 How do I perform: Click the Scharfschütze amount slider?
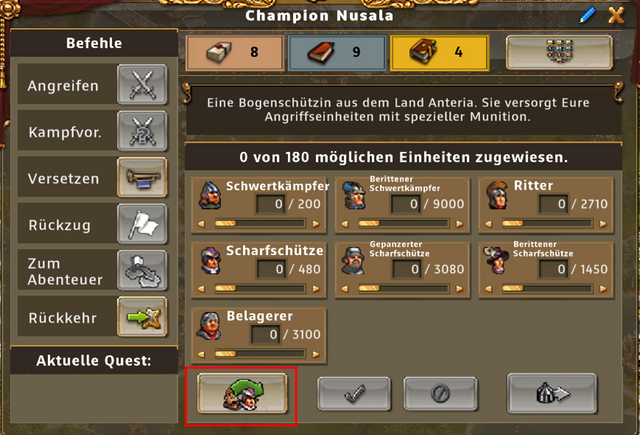(260, 289)
